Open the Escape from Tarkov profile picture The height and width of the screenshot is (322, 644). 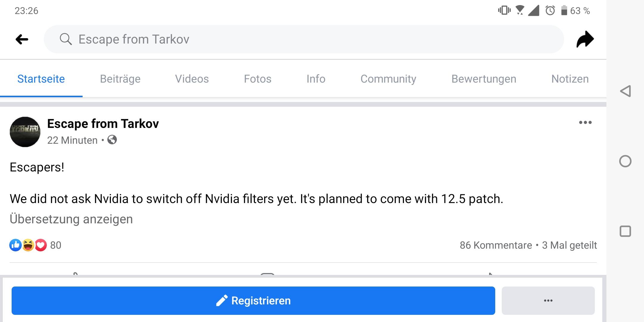(x=25, y=132)
